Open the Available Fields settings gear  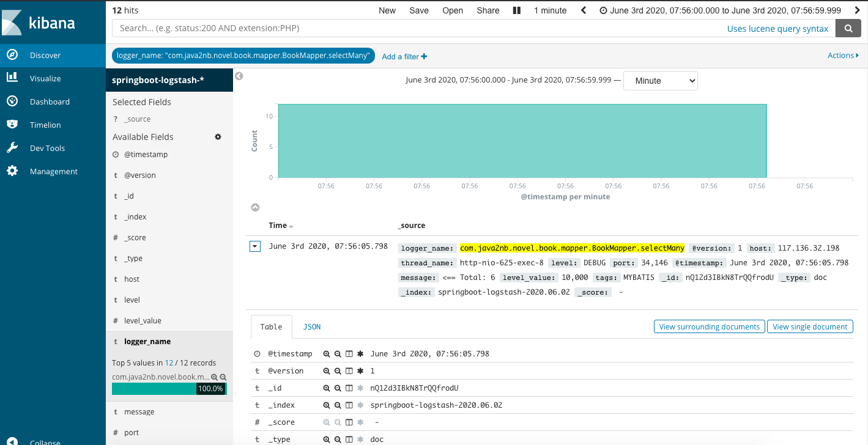coord(218,137)
